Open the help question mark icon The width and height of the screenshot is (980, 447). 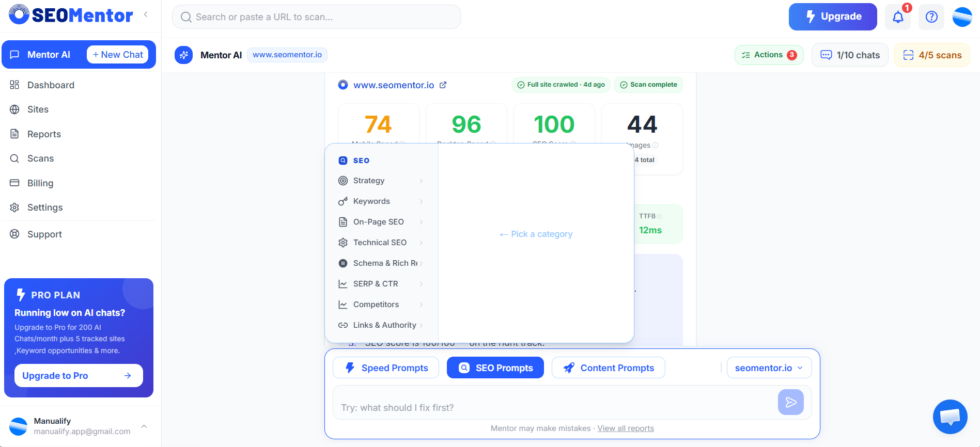tap(931, 17)
